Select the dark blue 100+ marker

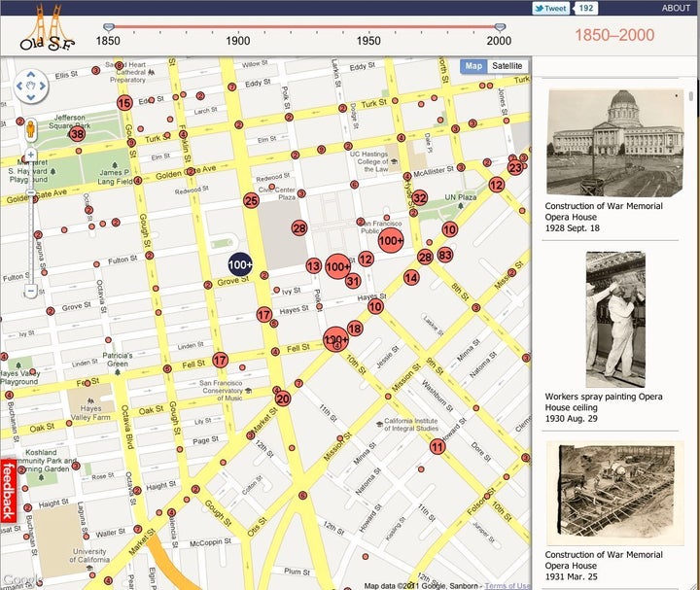point(240,264)
